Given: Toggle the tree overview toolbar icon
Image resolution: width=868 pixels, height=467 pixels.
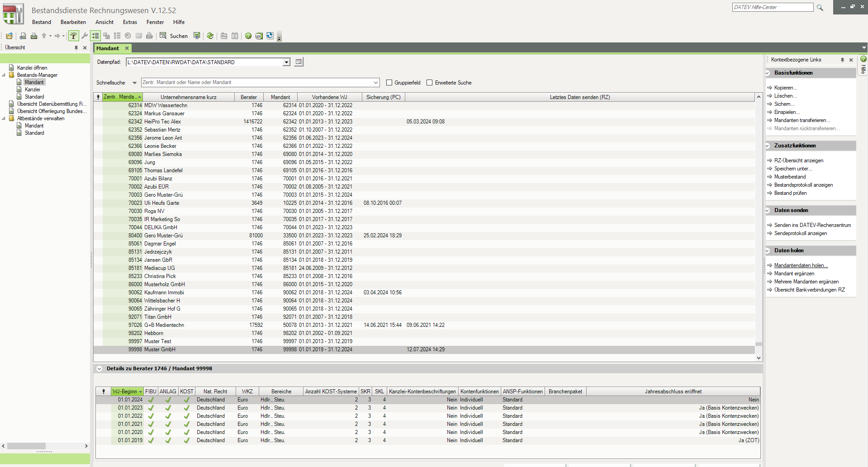Looking at the screenshot, I should point(73,36).
